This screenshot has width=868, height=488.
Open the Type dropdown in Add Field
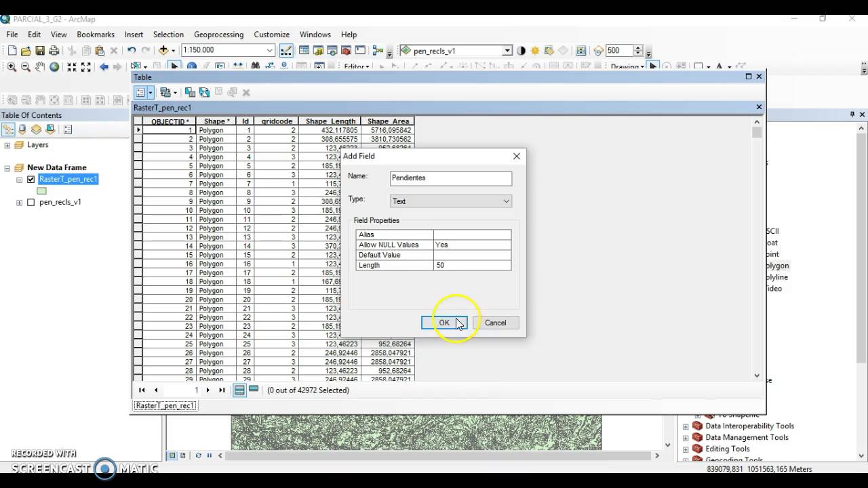[506, 201]
